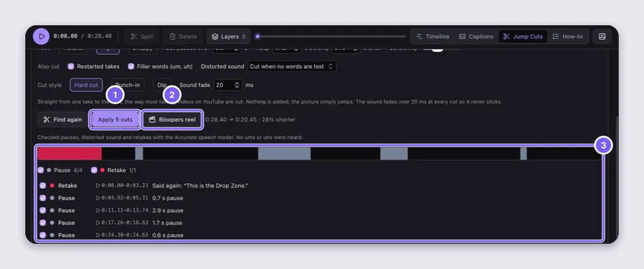This screenshot has width=644, height=269.
Task: Open the How-to tab
Action: coord(567,37)
